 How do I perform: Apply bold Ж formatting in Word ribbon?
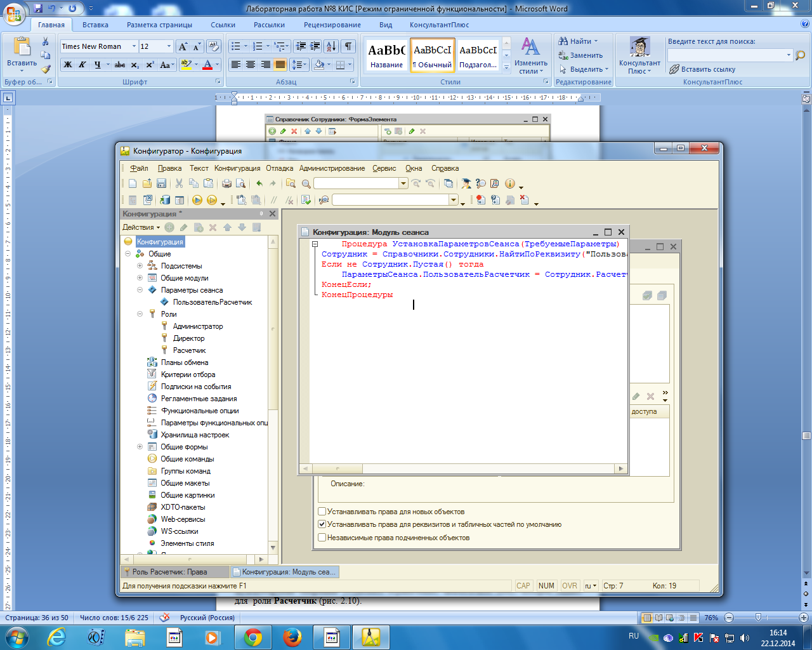tap(68, 65)
